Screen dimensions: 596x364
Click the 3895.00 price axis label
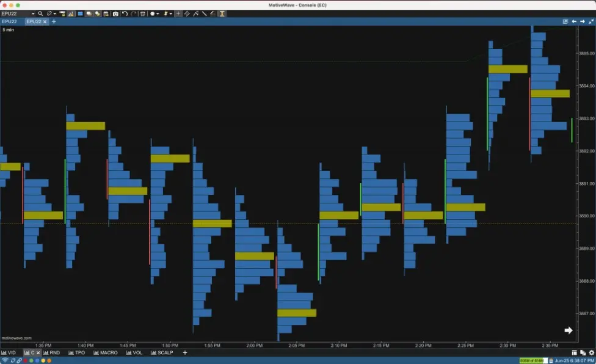[x=587, y=54]
